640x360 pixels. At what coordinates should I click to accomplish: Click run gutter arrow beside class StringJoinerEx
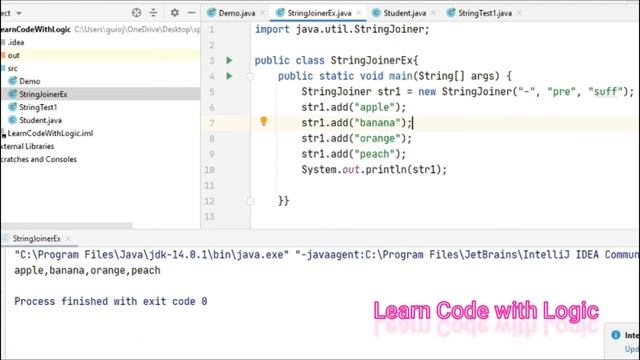(x=229, y=60)
